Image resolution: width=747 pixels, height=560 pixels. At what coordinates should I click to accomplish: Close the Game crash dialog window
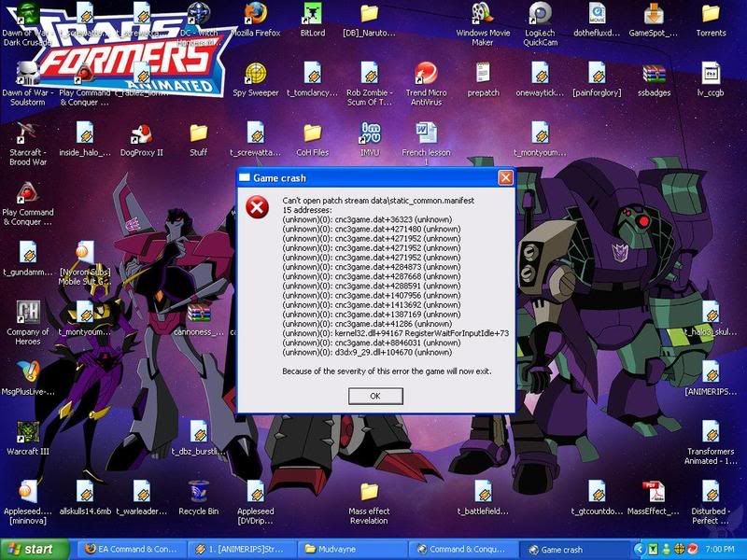click(505, 178)
